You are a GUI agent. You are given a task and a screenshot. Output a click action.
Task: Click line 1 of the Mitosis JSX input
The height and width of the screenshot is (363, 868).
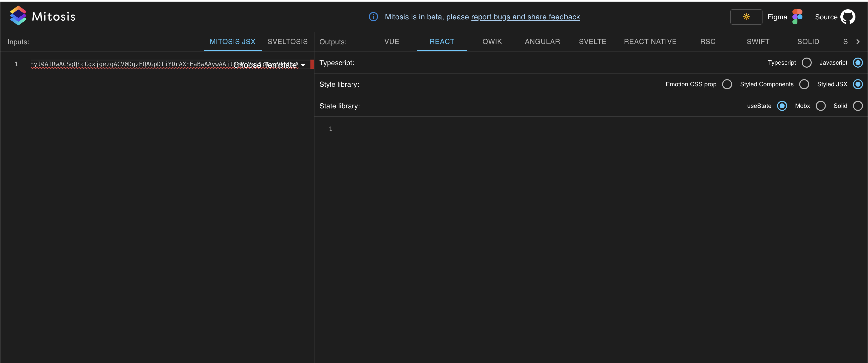pyautogui.click(x=135, y=64)
